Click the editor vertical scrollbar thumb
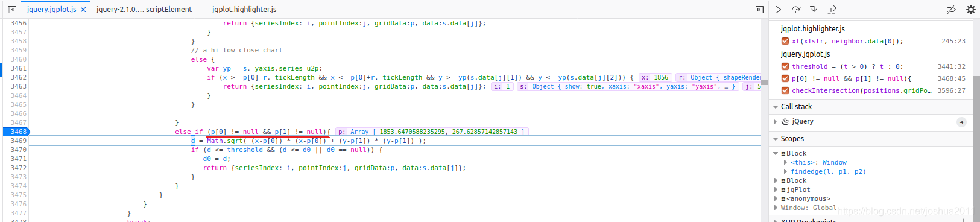This screenshot has width=980, height=222. [764, 83]
